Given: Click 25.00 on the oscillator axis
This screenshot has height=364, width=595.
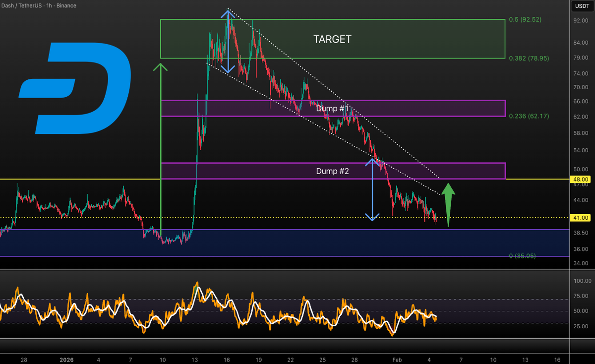Looking at the screenshot, I should coord(581,327).
